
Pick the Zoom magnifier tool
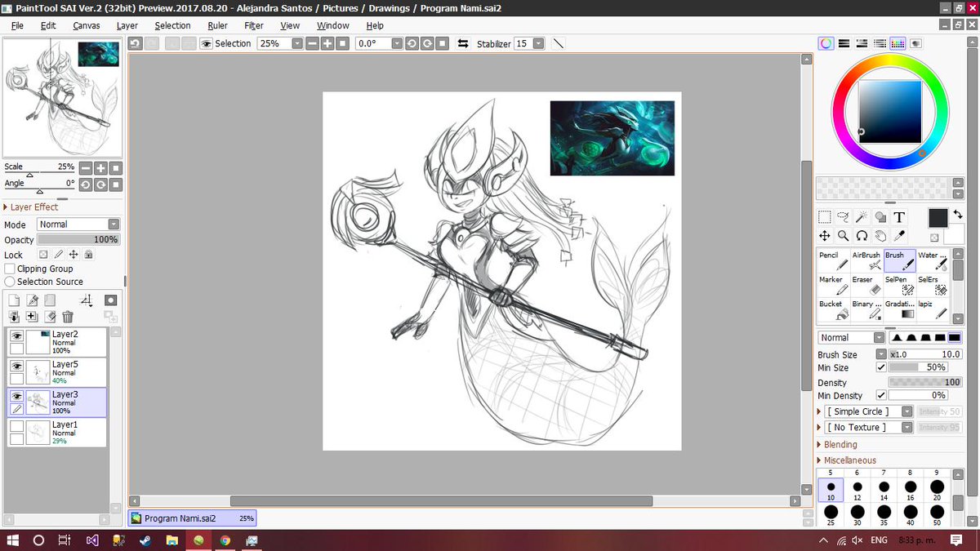(844, 236)
